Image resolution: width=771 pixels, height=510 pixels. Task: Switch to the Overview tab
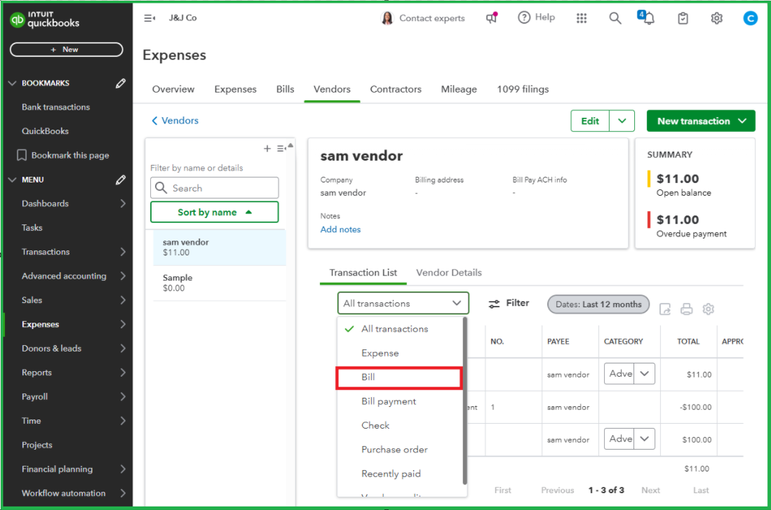coord(173,89)
